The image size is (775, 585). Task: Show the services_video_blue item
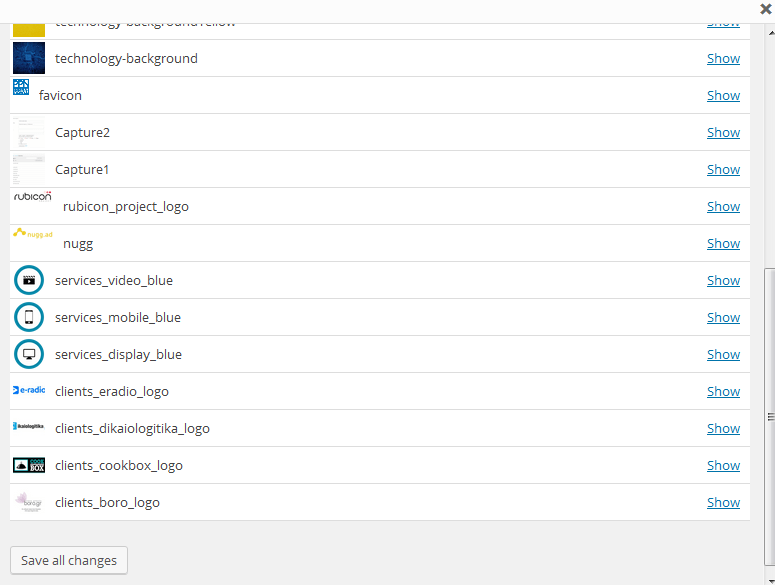[x=723, y=281]
